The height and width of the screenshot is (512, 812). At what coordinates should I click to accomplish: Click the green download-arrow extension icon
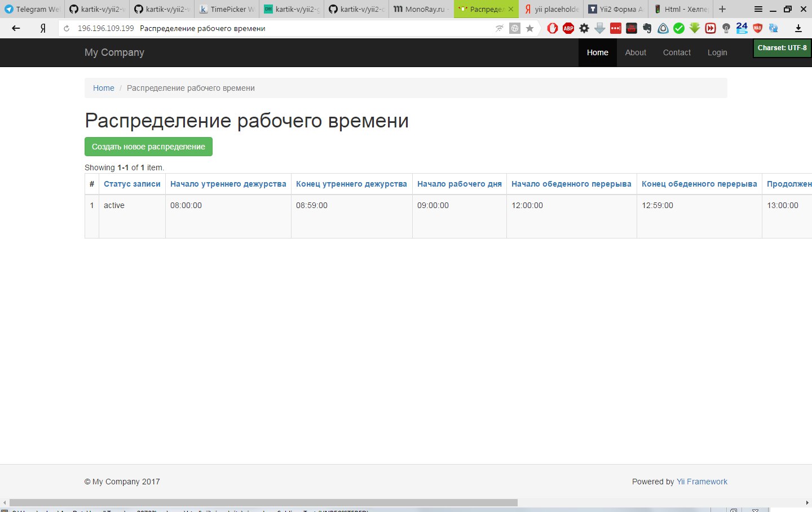695,28
